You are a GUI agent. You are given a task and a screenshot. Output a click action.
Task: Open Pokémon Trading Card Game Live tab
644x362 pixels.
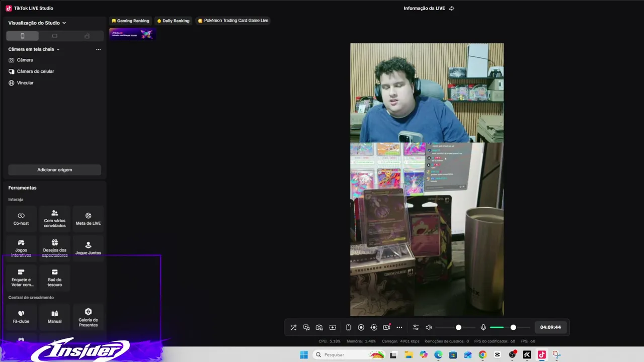tap(233, 21)
